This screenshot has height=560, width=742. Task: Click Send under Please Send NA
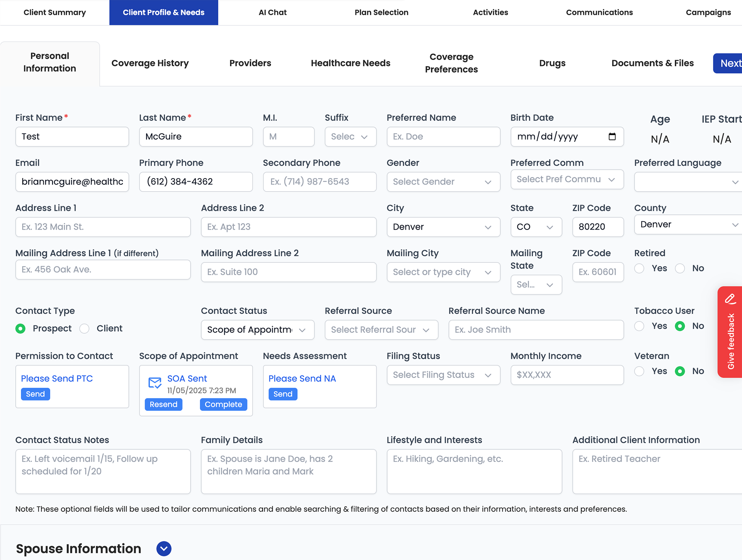point(283,394)
